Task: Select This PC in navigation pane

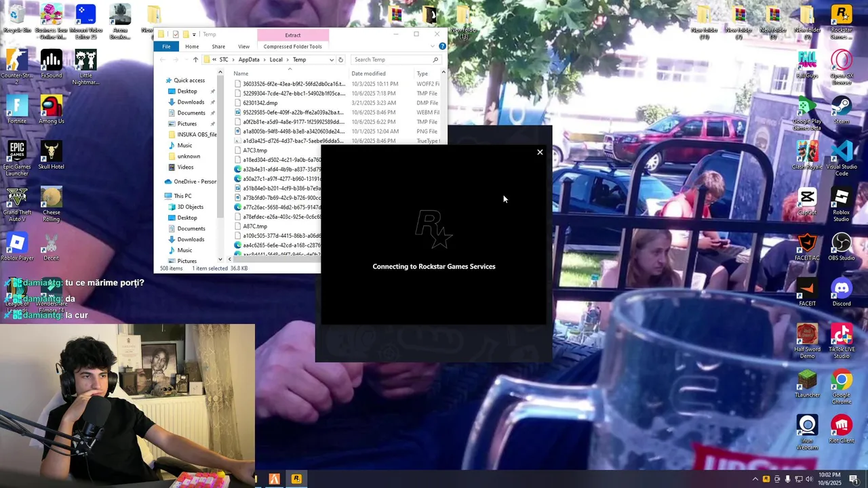Action: coord(182,196)
